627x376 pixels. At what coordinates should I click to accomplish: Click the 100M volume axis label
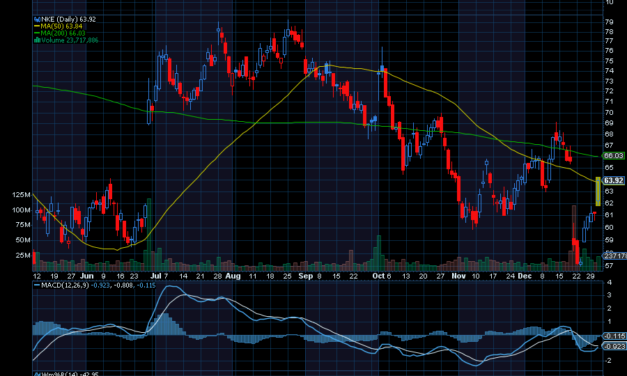point(21,210)
